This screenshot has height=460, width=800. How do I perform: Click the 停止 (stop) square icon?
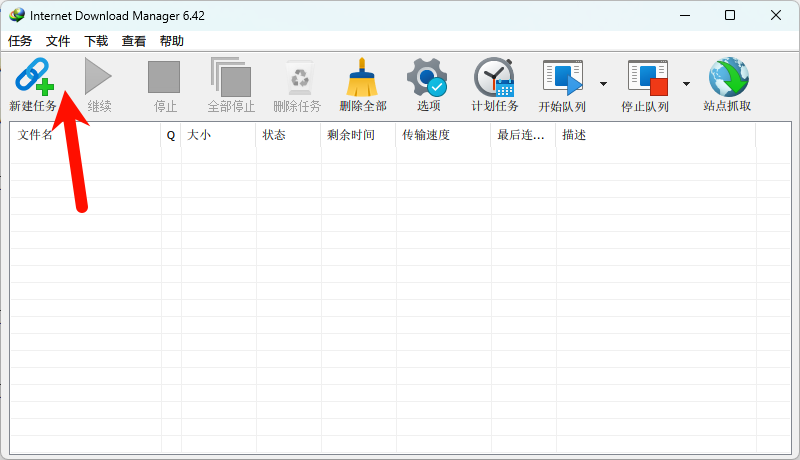(164, 77)
